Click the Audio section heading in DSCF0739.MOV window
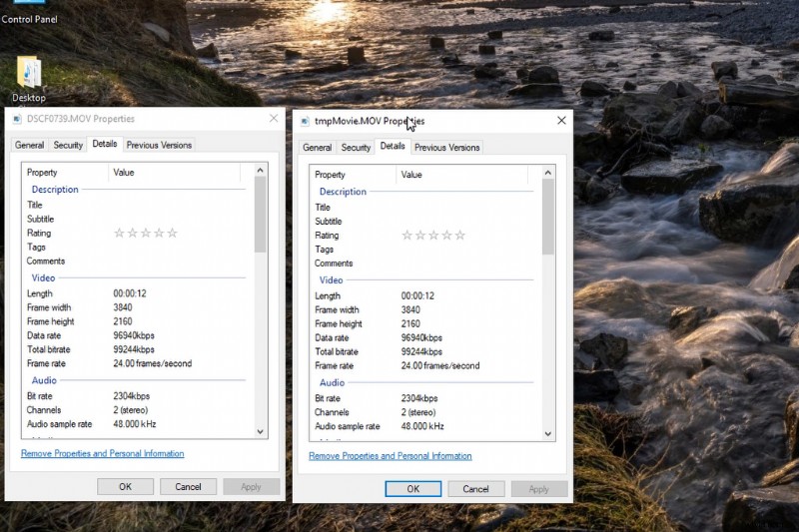The width and height of the screenshot is (799, 532). pos(44,380)
